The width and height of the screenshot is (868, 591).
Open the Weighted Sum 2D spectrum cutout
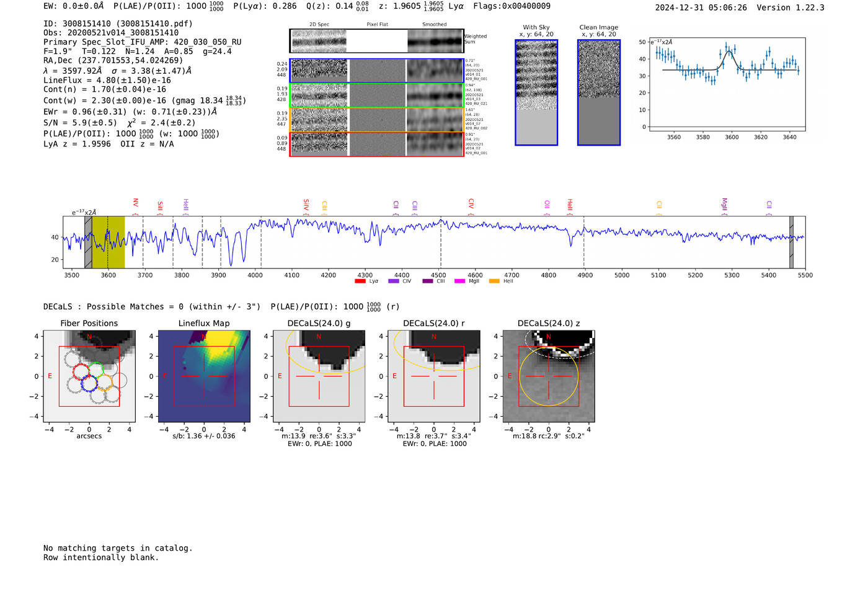(377, 41)
